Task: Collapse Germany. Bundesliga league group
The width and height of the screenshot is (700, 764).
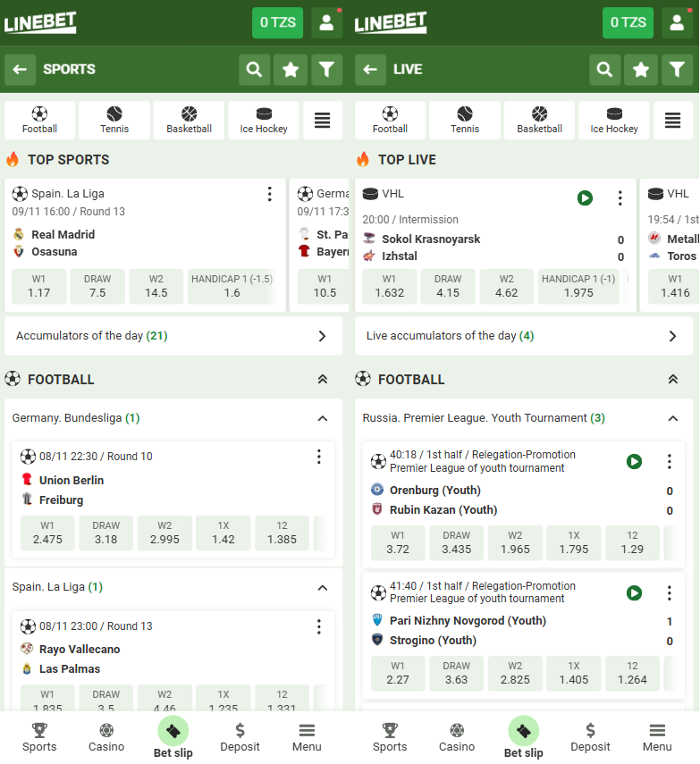Action: (x=323, y=418)
